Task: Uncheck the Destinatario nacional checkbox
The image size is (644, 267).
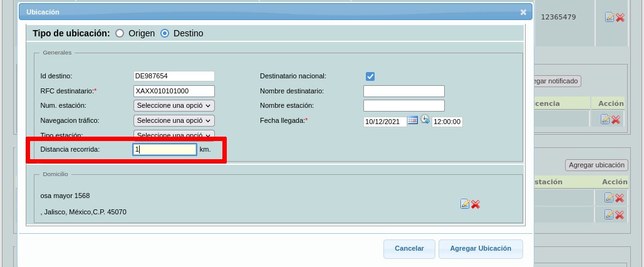Action: (370, 76)
